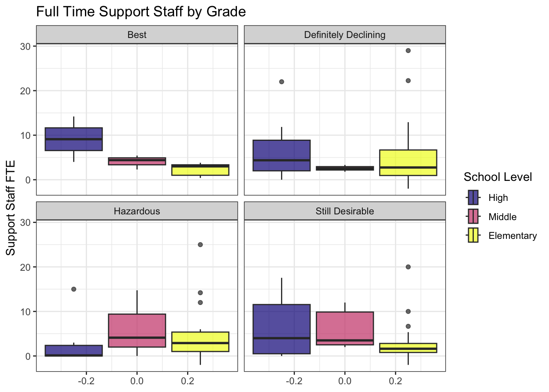This screenshot has width=549, height=392.
Task: Select the Best facet header
Action: 137,35
